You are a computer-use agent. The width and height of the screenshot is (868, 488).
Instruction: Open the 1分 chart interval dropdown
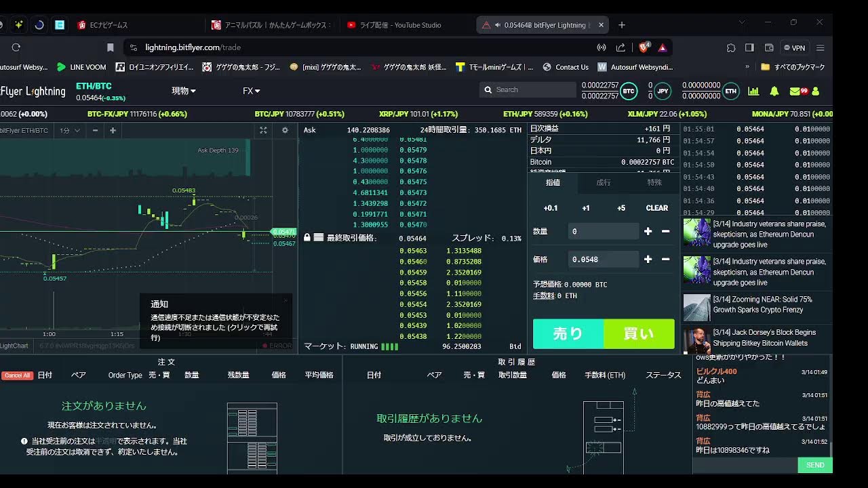tap(70, 130)
